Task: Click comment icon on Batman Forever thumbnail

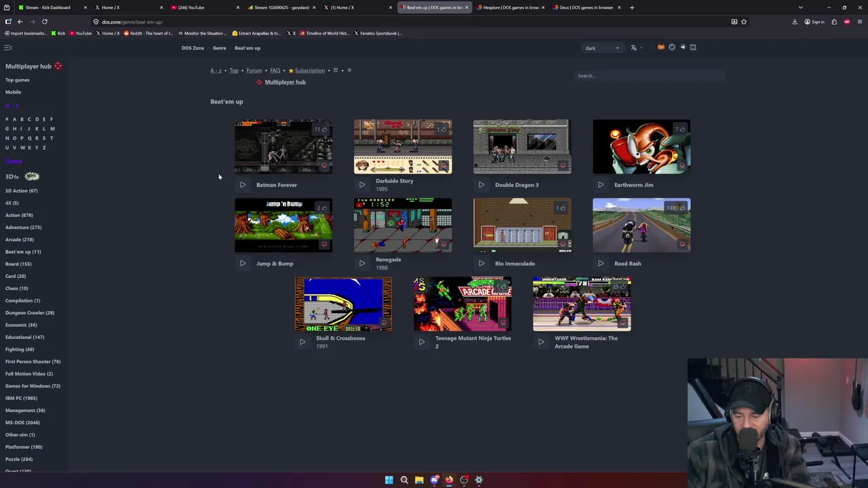Action: pyautogui.click(x=324, y=165)
